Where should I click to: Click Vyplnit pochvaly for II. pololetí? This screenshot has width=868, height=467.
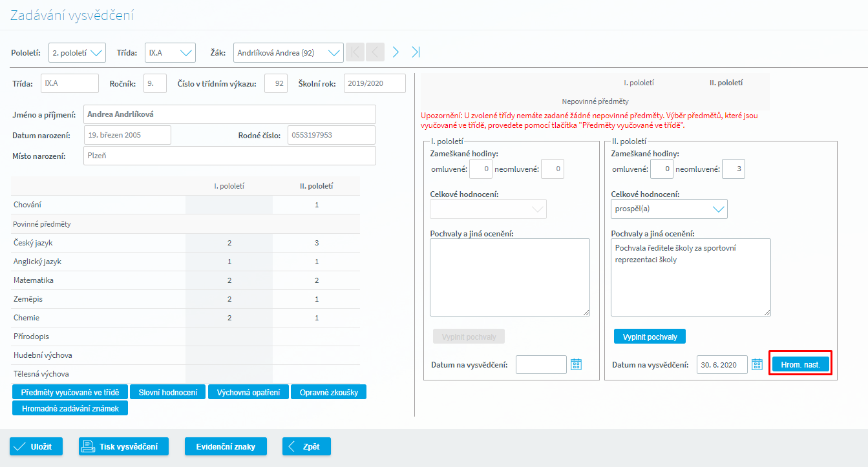[650, 337]
